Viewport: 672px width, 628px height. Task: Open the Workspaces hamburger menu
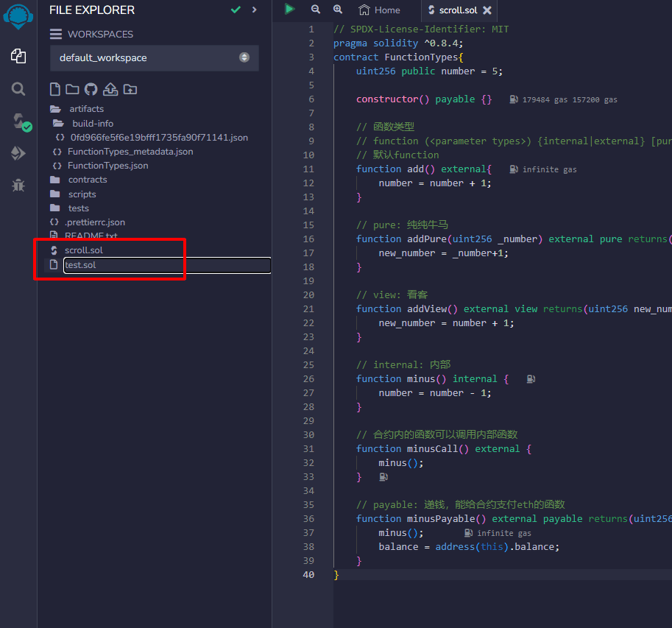point(56,34)
